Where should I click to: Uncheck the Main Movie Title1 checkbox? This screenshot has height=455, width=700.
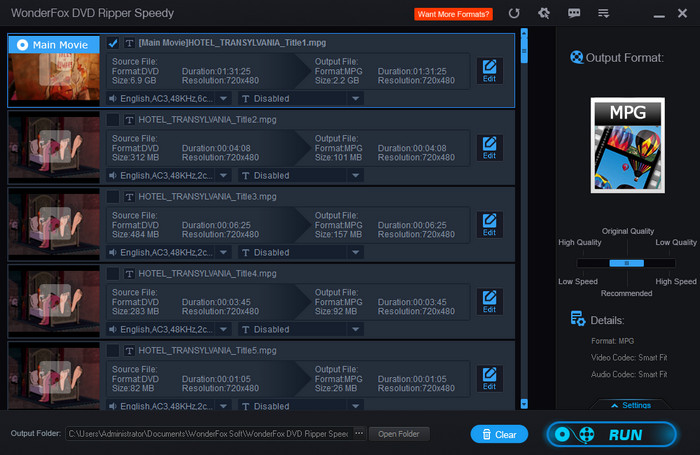pos(113,43)
